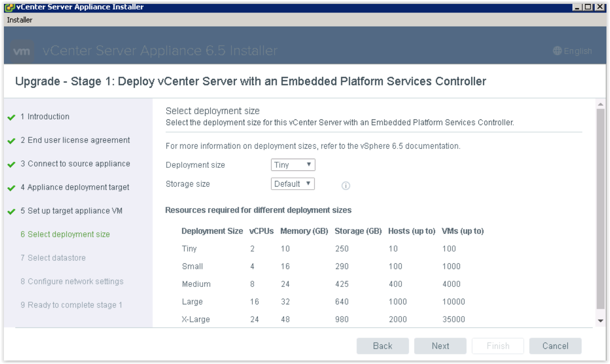
Task: Go to step 2 End user license agreement
Action: 75,140
